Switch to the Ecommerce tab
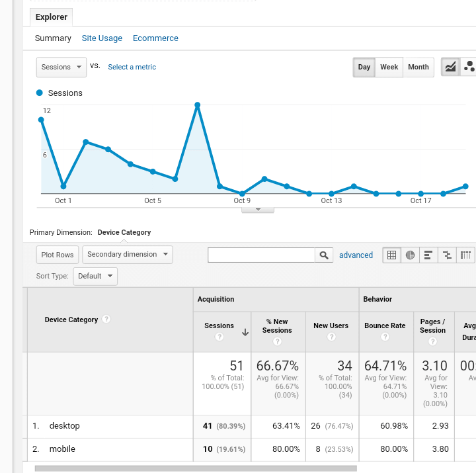The image size is (476, 473). [x=155, y=38]
